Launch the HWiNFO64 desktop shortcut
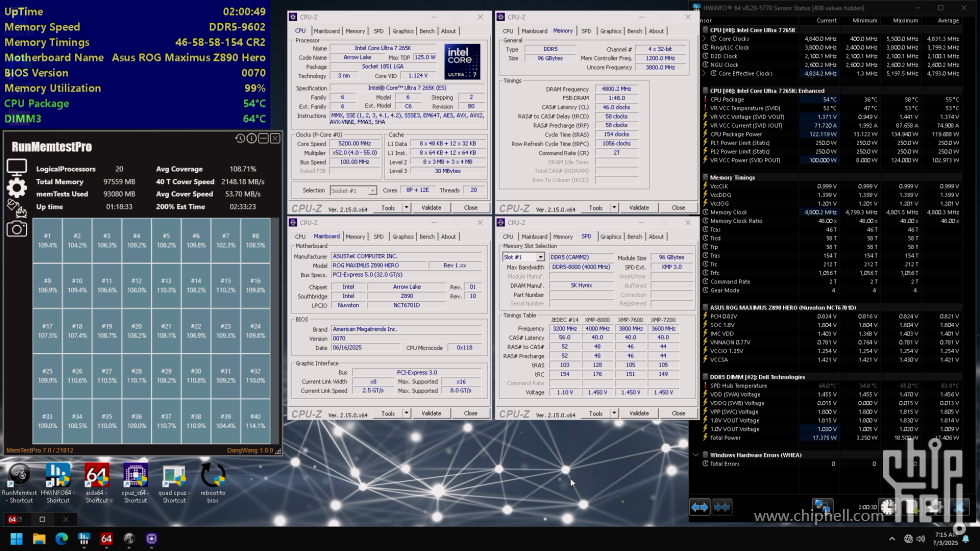The height and width of the screenshot is (551, 980). 58,483
